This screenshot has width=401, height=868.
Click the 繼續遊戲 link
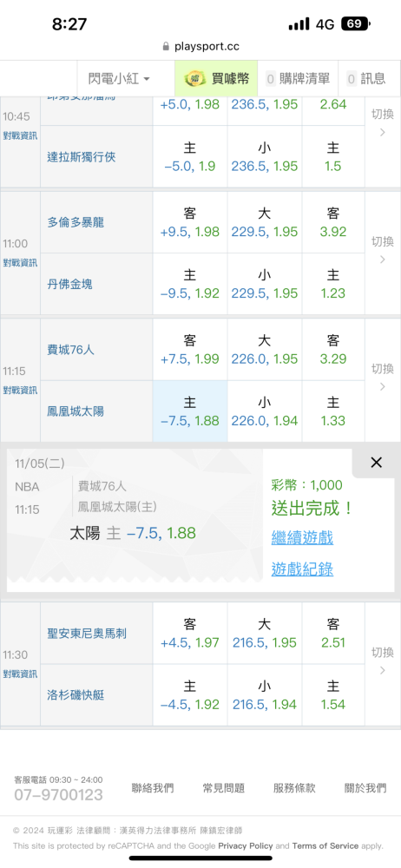[x=302, y=537]
